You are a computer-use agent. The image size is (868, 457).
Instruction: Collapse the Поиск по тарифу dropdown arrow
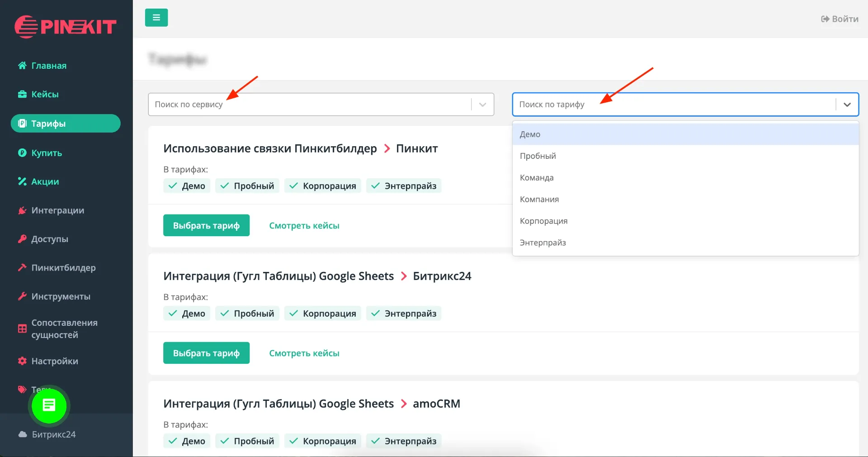pos(847,105)
